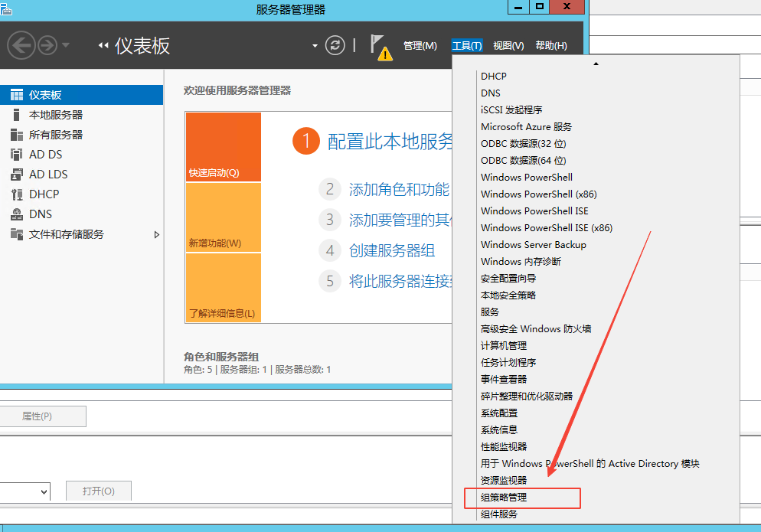Screen dimensions: 761x532
Task: Open dropdown arrow left of refresh
Action: tap(315, 46)
